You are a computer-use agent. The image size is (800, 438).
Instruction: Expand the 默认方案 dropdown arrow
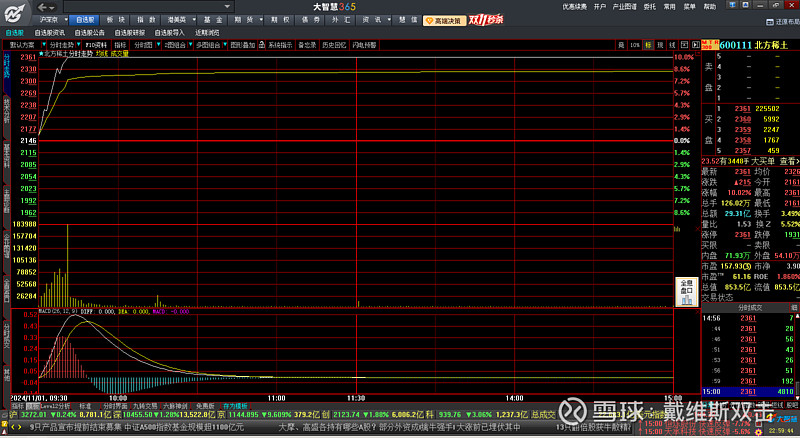[44, 45]
